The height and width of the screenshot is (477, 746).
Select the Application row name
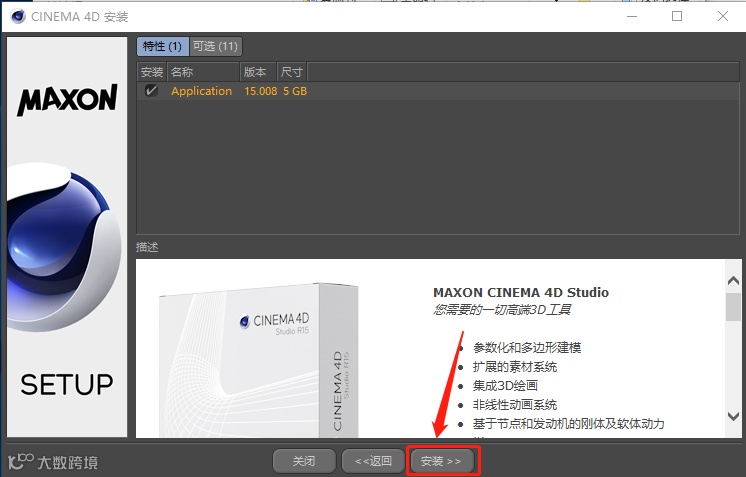[201, 91]
